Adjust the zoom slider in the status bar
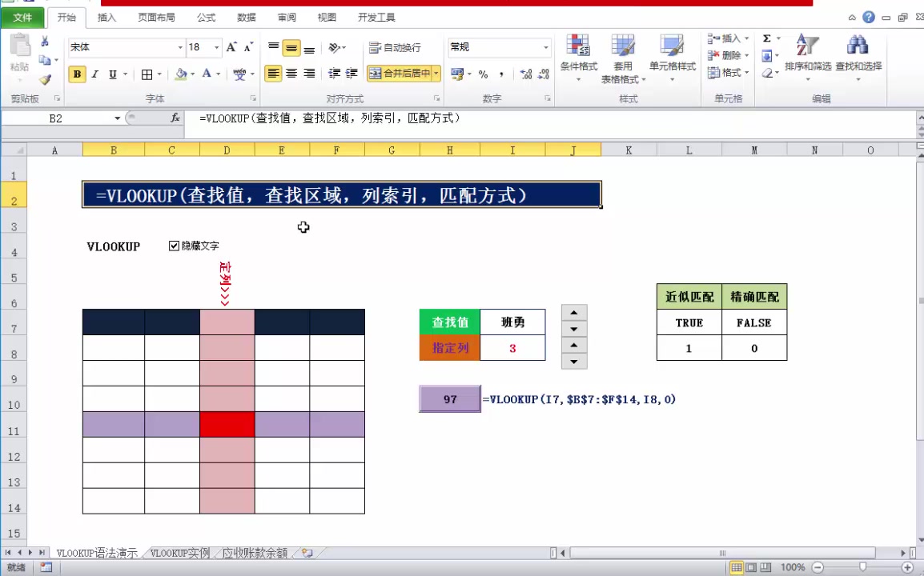This screenshot has height=576, width=924. (863, 567)
